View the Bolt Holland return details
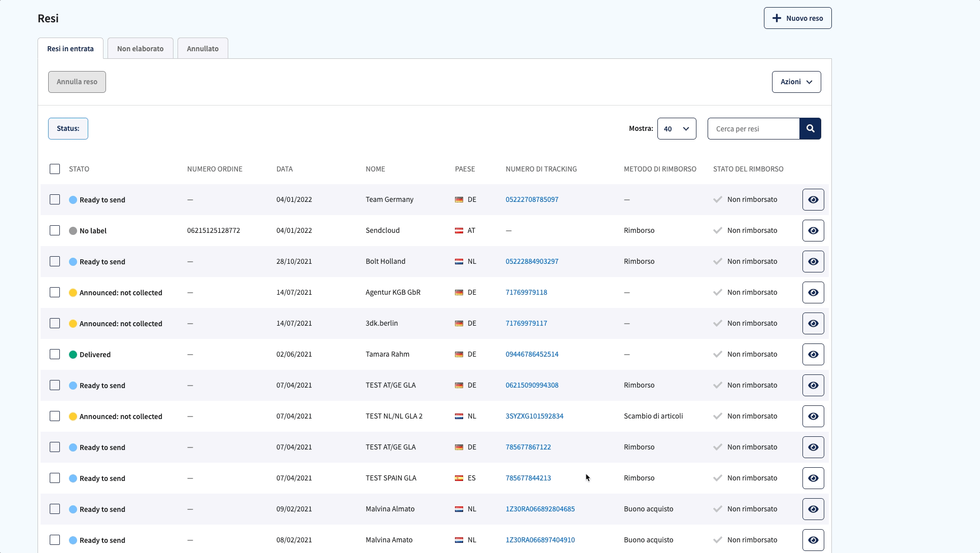The height and width of the screenshot is (553, 980). [x=813, y=261]
